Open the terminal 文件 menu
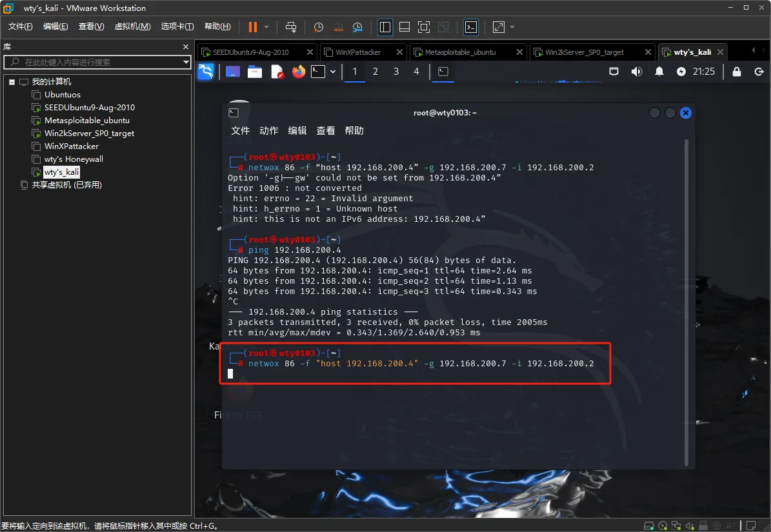 (241, 131)
